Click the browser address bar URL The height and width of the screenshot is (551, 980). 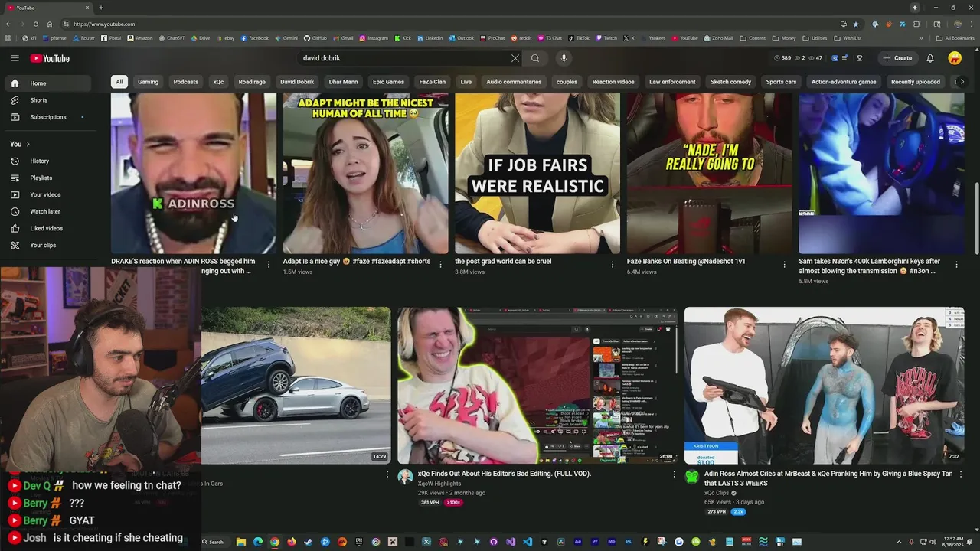click(x=104, y=24)
